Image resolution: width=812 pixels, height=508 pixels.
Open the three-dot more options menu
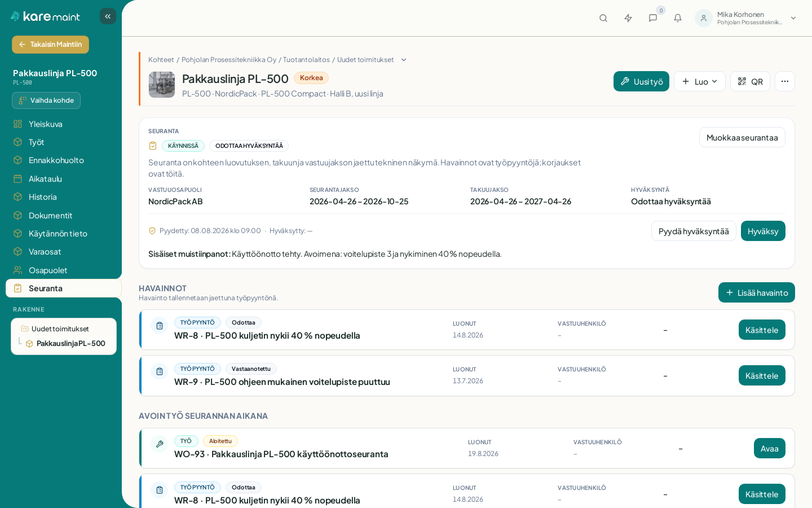click(x=785, y=81)
